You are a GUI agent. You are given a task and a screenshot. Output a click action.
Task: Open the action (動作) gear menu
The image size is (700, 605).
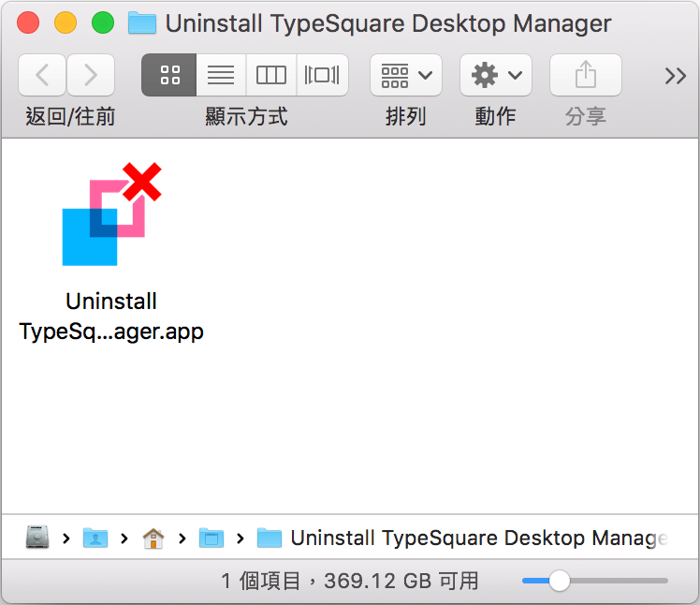click(x=496, y=75)
